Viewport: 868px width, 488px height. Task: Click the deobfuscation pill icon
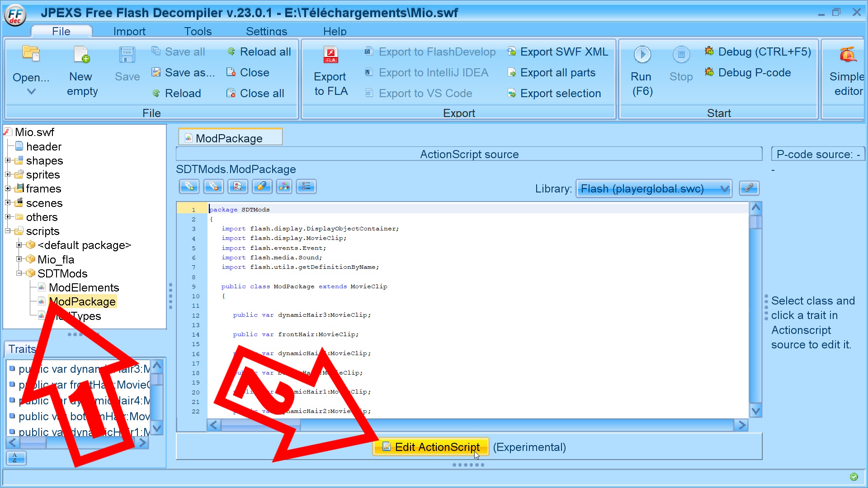(262, 187)
